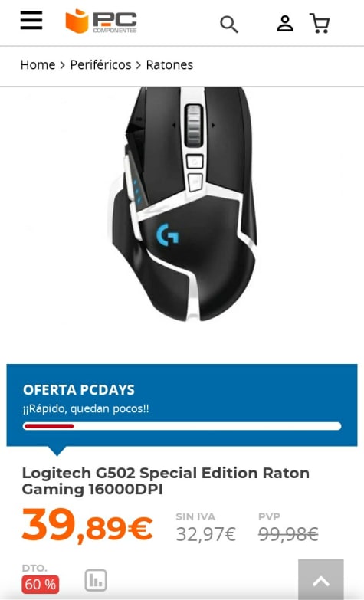Click the 39,89€ orange price
This screenshot has width=364, height=600.
(x=87, y=526)
